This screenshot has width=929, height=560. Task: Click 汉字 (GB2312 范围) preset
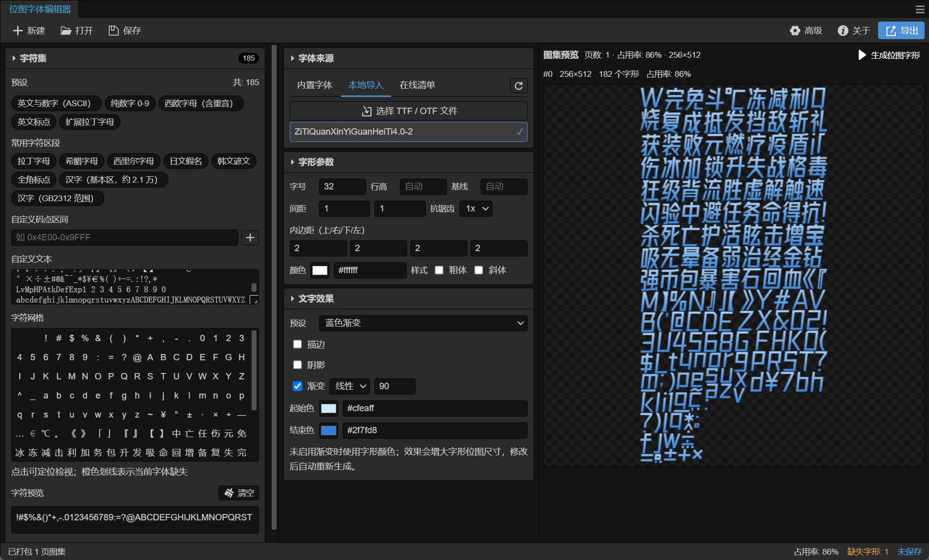(58, 198)
